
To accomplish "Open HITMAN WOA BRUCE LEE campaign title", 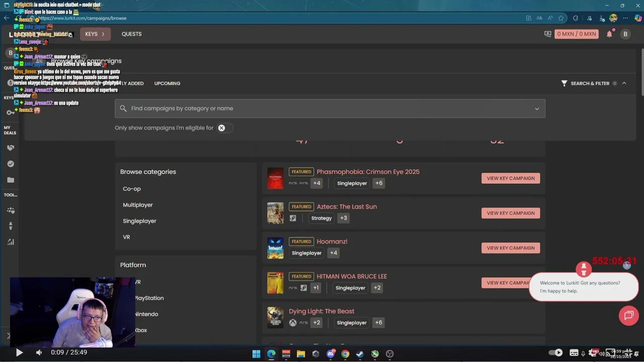I will pos(352,277).
